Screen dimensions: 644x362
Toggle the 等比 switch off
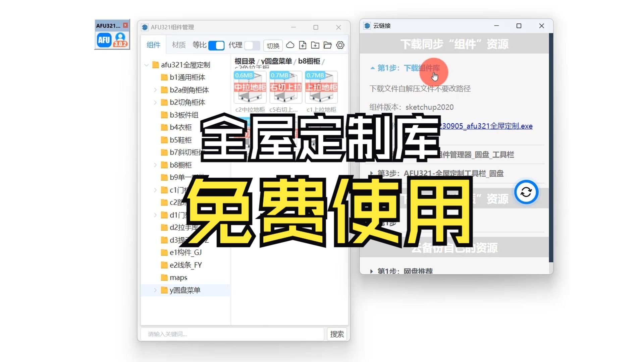216,45
